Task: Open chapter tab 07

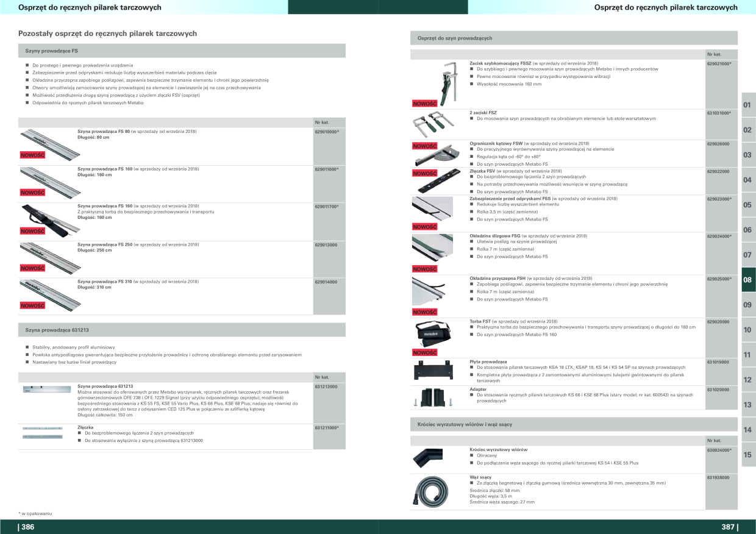Action: pos(748,255)
